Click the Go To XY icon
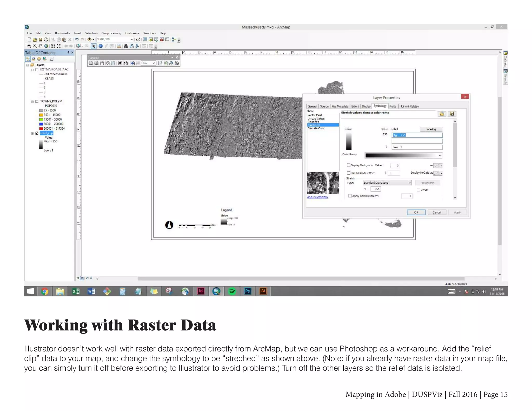The width and height of the screenshot is (532, 411). pos(137,46)
